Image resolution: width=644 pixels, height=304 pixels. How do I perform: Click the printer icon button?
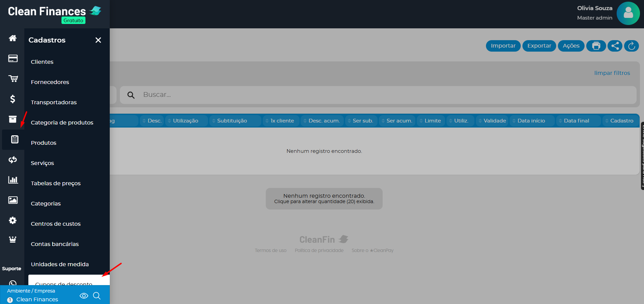pos(596,46)
